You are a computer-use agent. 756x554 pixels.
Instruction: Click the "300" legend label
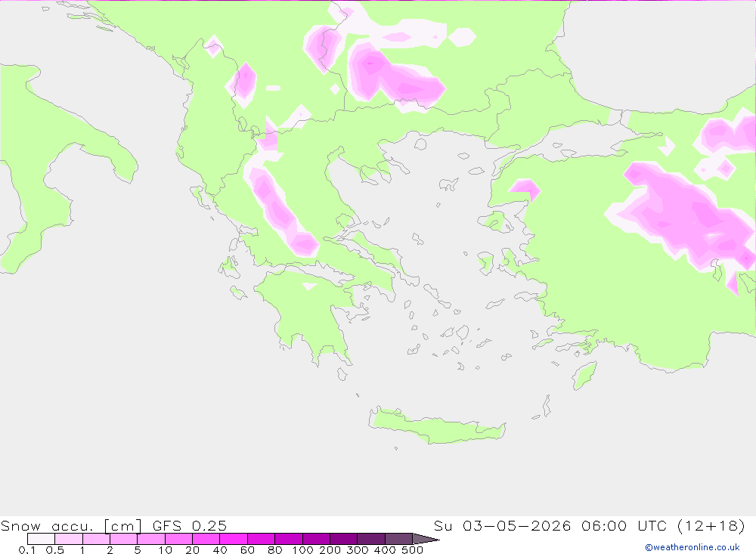coord(358,550)
